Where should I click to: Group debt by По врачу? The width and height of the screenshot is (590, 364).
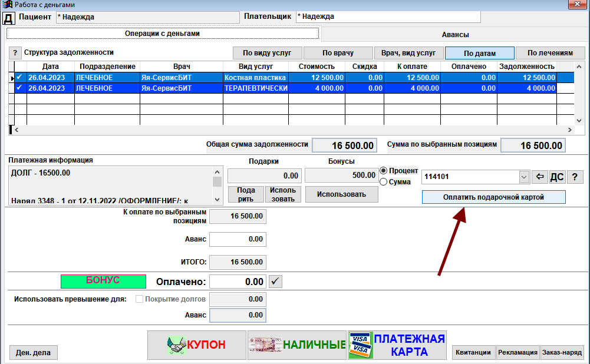(x=338, y=53)
